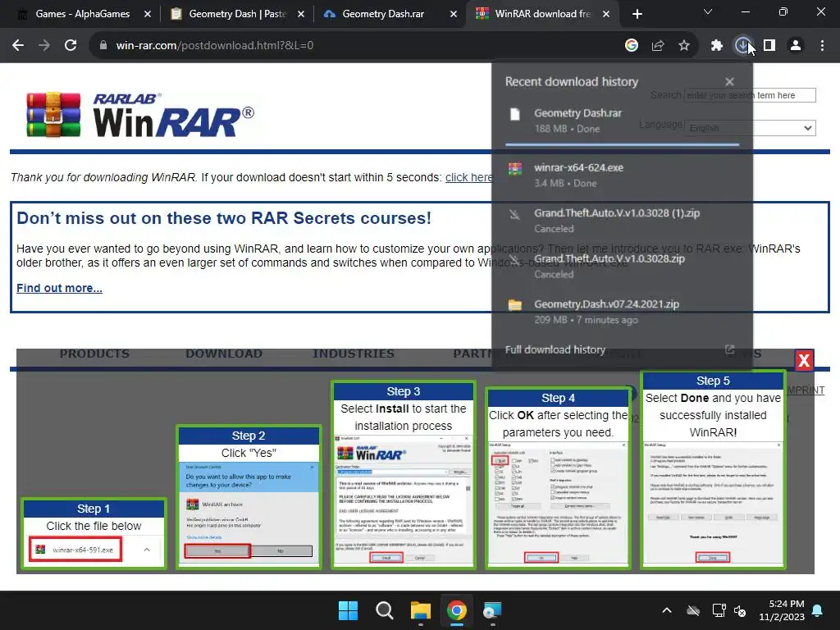The image size is (840, 630).
Task: Open the Google icon in address bar
Action: [x=632, y=46]
